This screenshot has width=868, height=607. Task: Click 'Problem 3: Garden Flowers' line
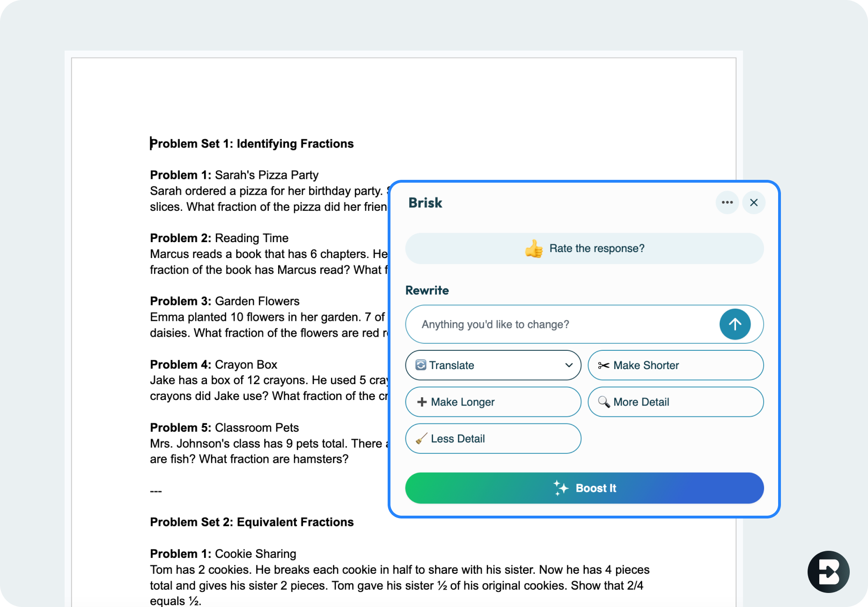pos(225,301)
